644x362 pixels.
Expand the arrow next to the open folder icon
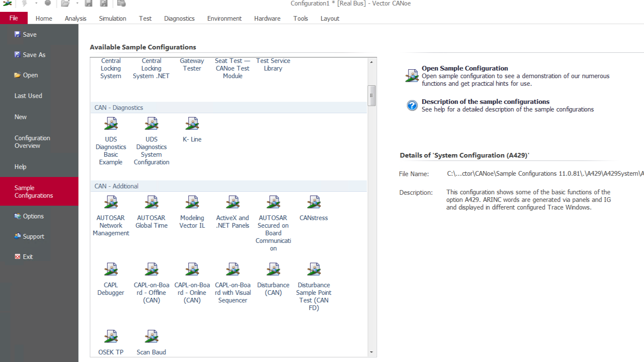[77, 3]
